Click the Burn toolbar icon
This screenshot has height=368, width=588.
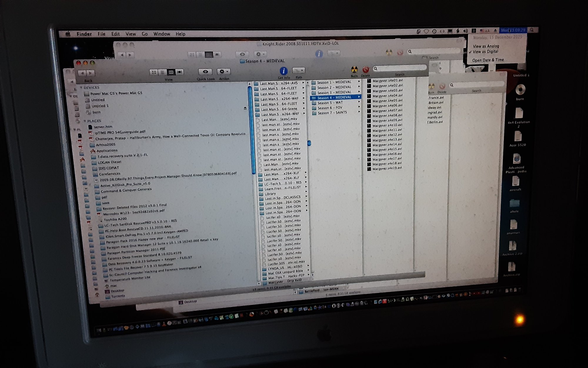click(354, 70)
